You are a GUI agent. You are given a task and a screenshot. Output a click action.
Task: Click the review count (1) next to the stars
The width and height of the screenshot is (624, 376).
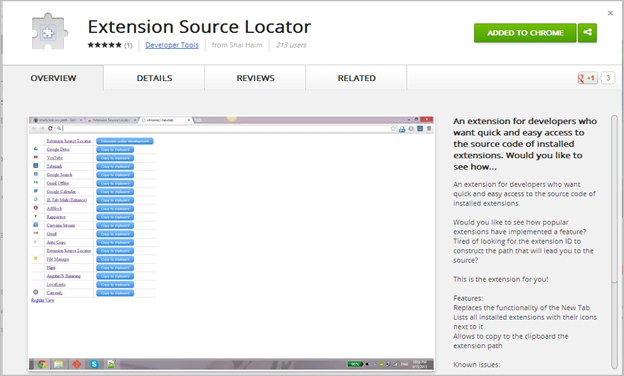pyautogui.click(x=128, y=45)
